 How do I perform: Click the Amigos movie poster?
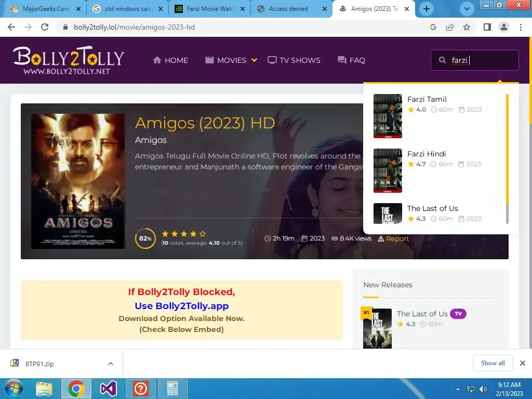[x=78, y=181]
